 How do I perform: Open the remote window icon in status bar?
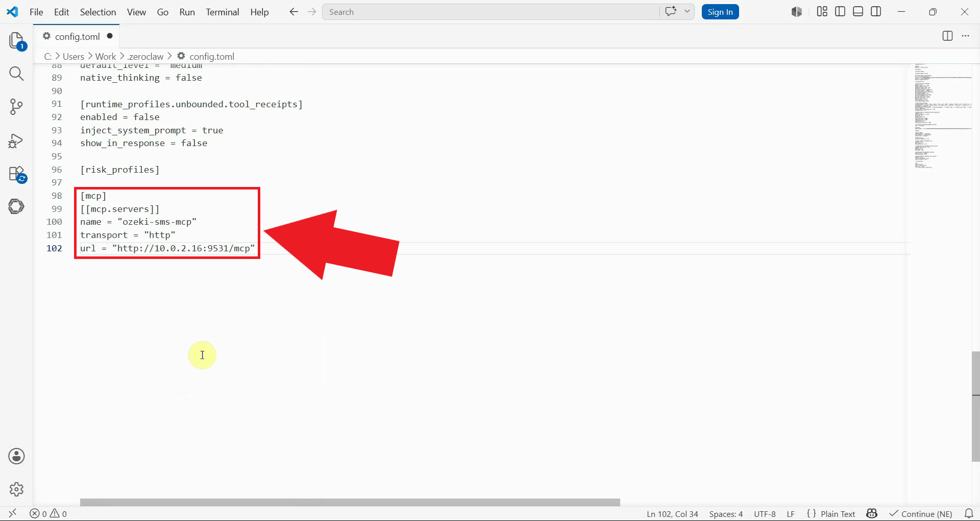(13, 513)
